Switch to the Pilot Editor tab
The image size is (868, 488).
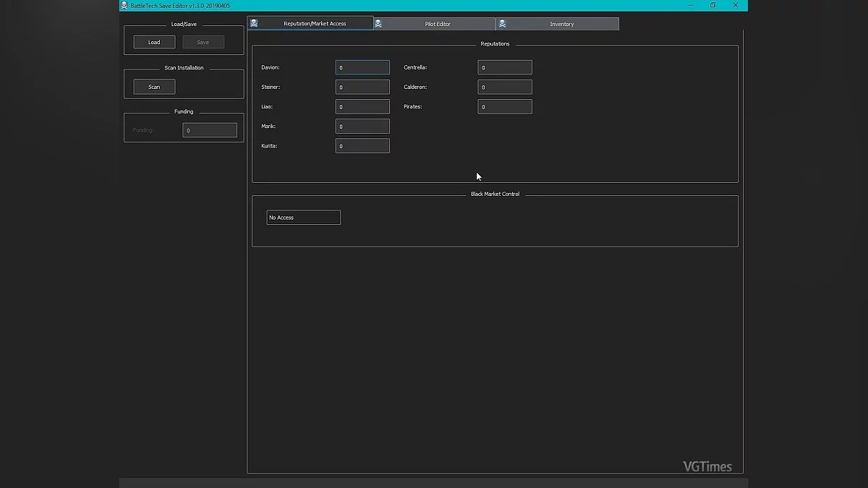[x=438, y=24]
